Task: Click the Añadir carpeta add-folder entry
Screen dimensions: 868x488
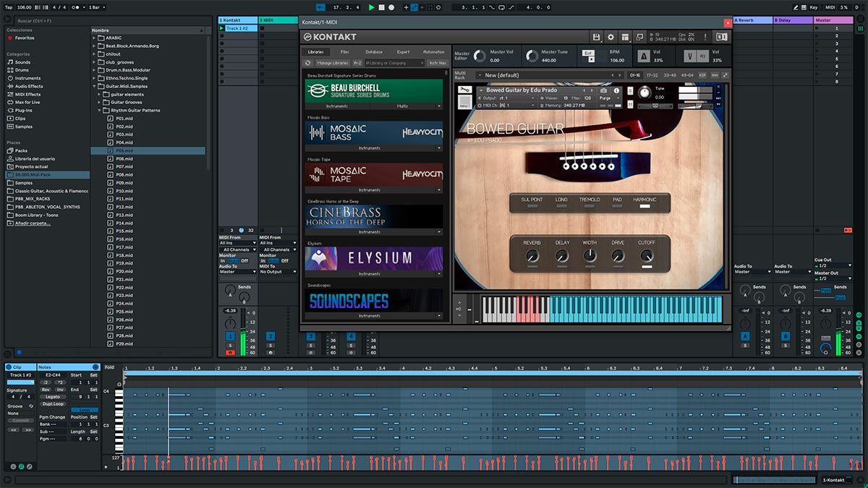Action: coord(33,223)
